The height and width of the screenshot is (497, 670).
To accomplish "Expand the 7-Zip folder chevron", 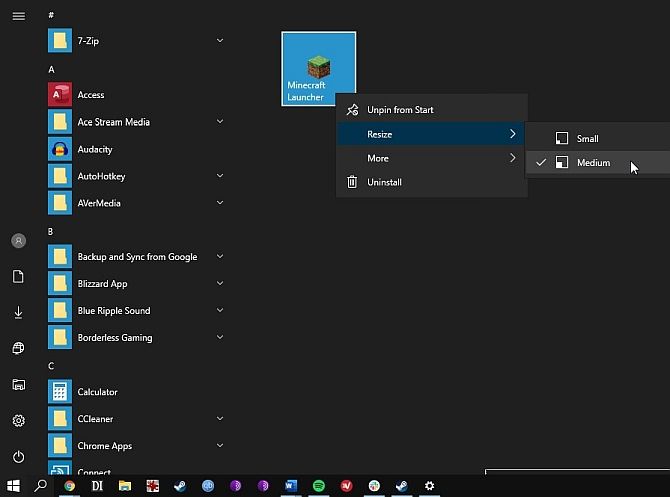I will 219,41.
